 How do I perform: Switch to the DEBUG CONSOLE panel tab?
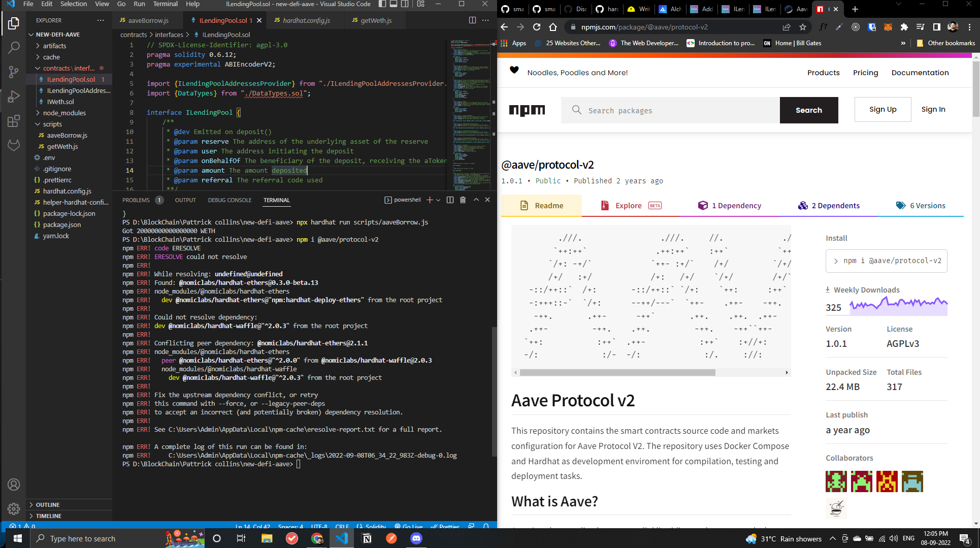(230, 200)
